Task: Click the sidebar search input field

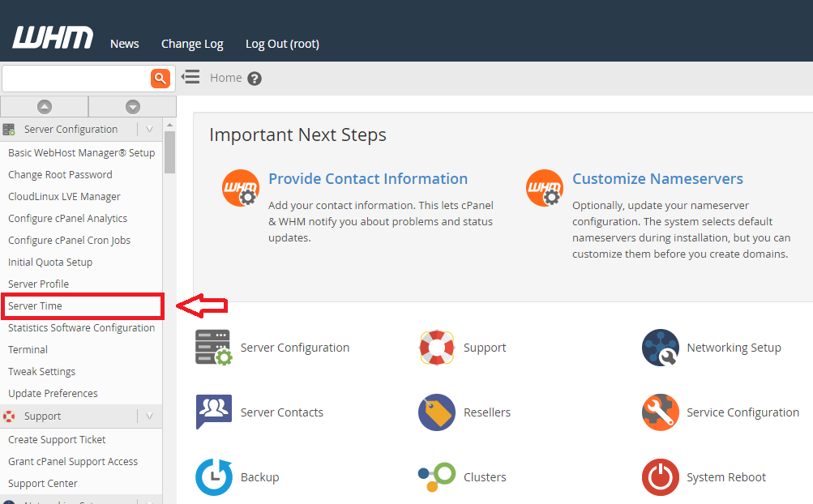Action: tap(77, 79)
